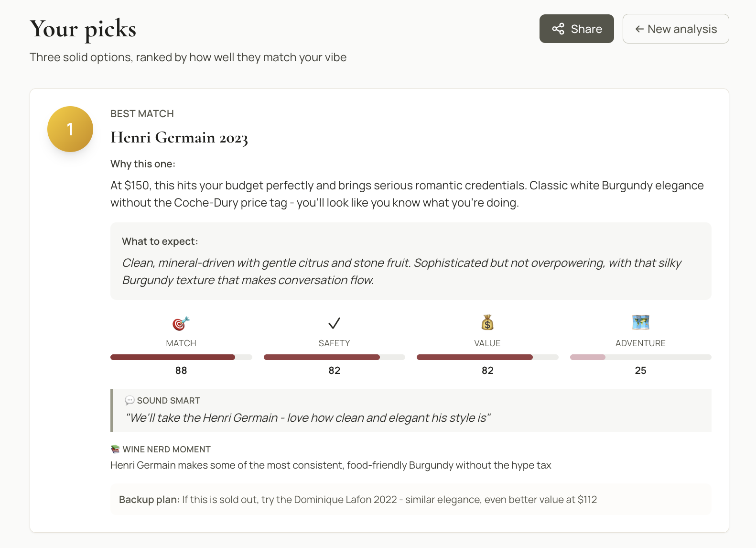Click the Backup plan suggestion box
Viewport: 756px width, 548px height.
(x=410, y=500)
